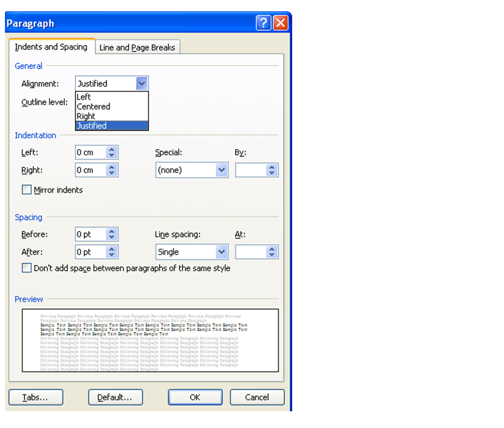
Task: Switch to Line and Page Breaks tab
Action: (137, 48)
